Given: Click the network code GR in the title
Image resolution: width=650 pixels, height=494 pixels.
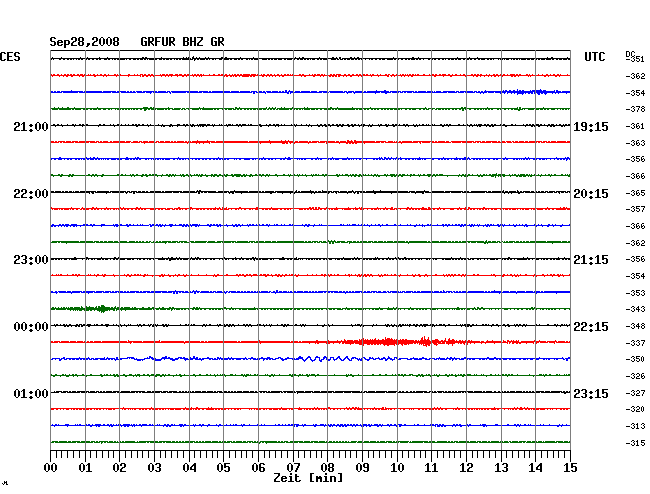Looking at the screenshot, I should [x=217, y=42].
